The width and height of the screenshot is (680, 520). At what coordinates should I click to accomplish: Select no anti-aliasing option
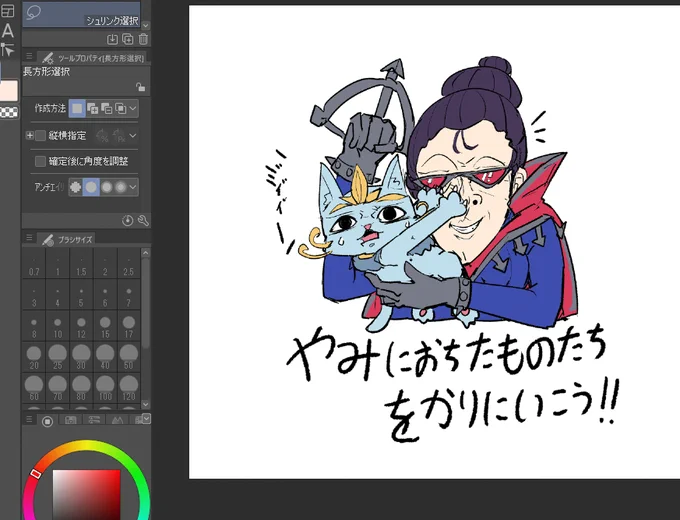point(75,187)
